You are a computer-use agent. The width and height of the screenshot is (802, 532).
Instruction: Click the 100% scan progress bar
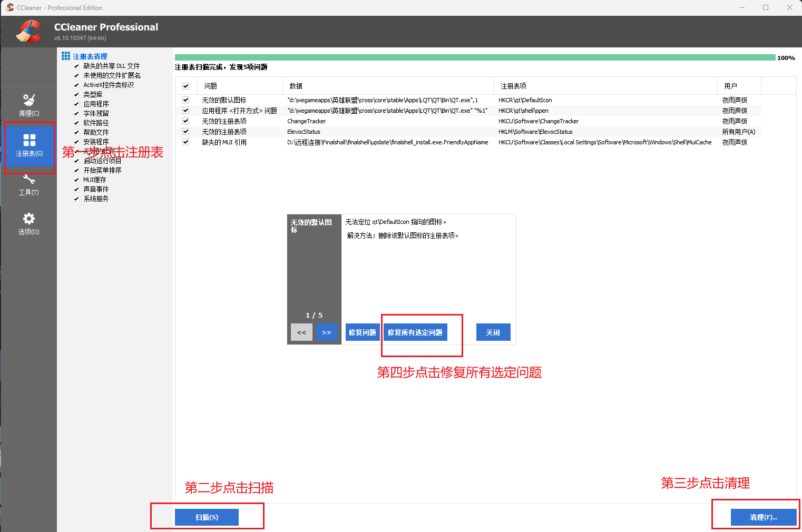pos(475,57)
